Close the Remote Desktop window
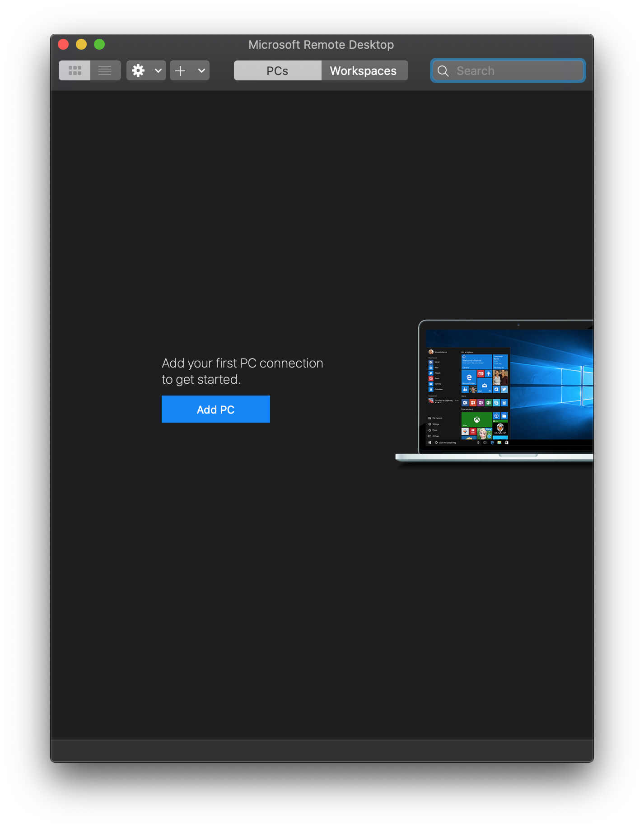Image resolution: width=644 pixels, height=829 pixels. pyautogui.click(x=63, y=44)
